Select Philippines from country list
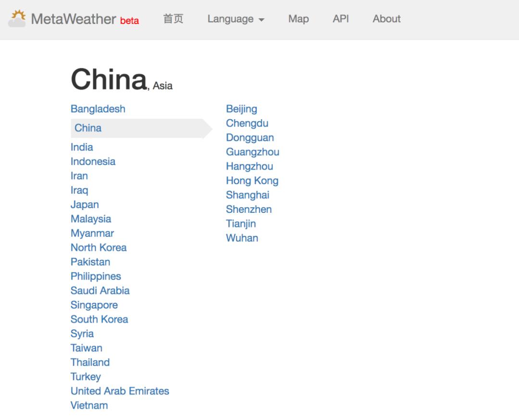This screenshot has height=420, width=519. point(96,276)
